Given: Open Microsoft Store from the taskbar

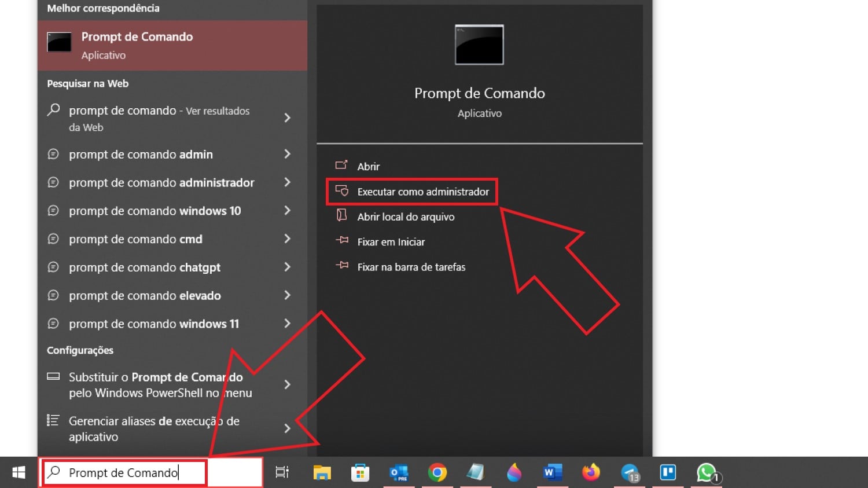Looking at the screenshot, I should [360, 472].
